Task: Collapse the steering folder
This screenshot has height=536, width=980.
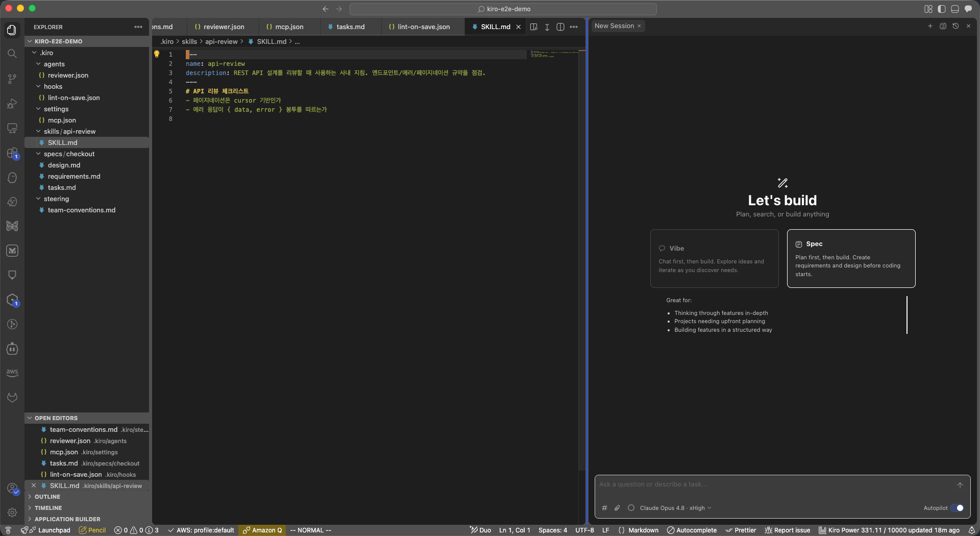Action: point(87,199)
